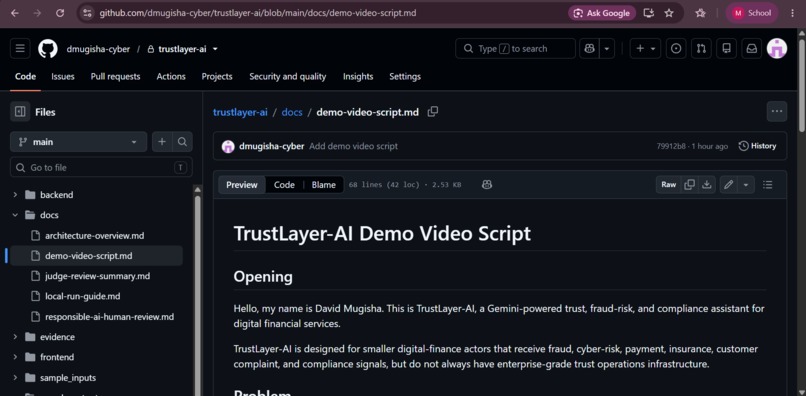This screenshot has width=806, height=396.
Task: Switch to the Issues tab
Action: tap(63, 77)
